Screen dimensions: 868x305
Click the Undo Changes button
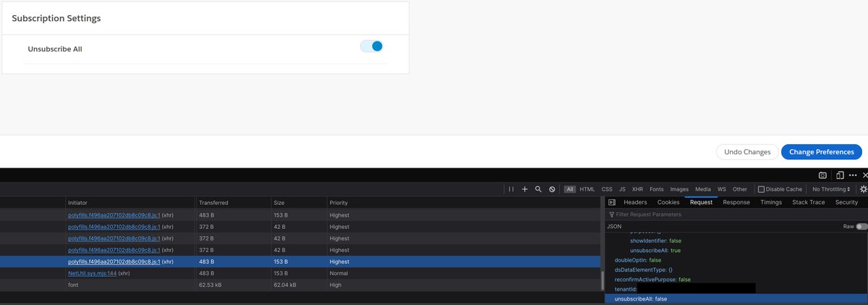pos(747,152)
